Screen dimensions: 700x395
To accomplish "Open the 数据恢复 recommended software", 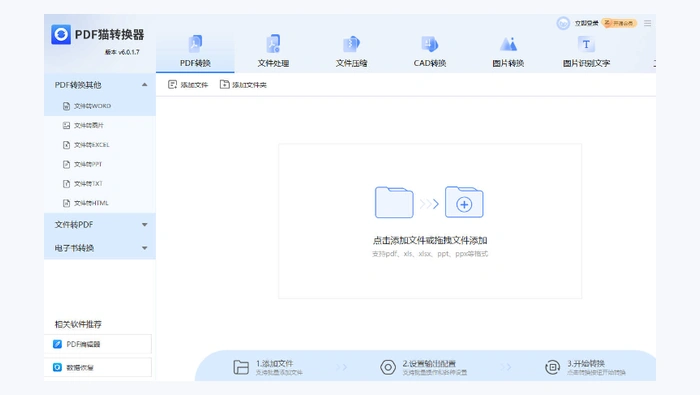I will (x=98, y=367).
